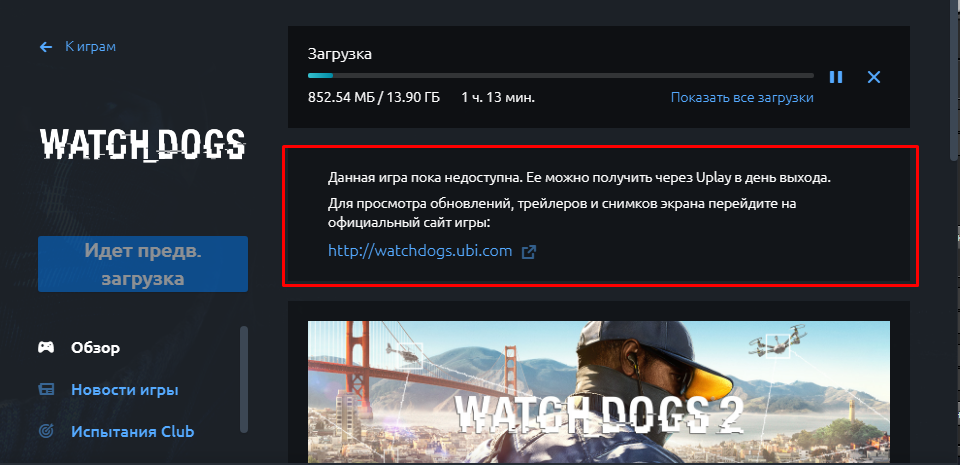The height and width of the screenshot is (465, 960).
Task: Select the Обзор menu item
Action: 95,348
